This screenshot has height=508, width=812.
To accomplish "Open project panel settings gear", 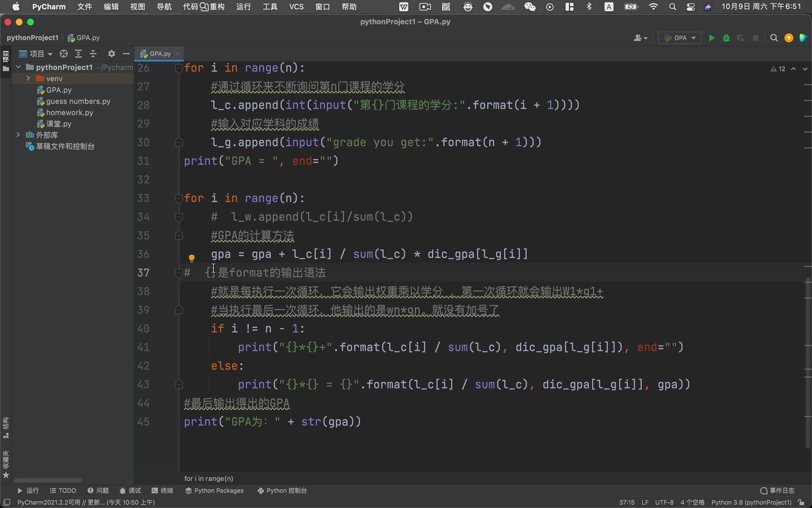I will pos(111,54).
